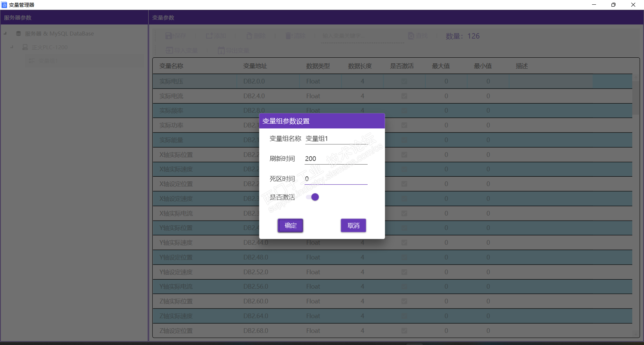The width and height of the screenshot is (644, 345).
Task: Toggle 是否激活 checkbox for X轴实际位置 row
Action: [404, 155]
